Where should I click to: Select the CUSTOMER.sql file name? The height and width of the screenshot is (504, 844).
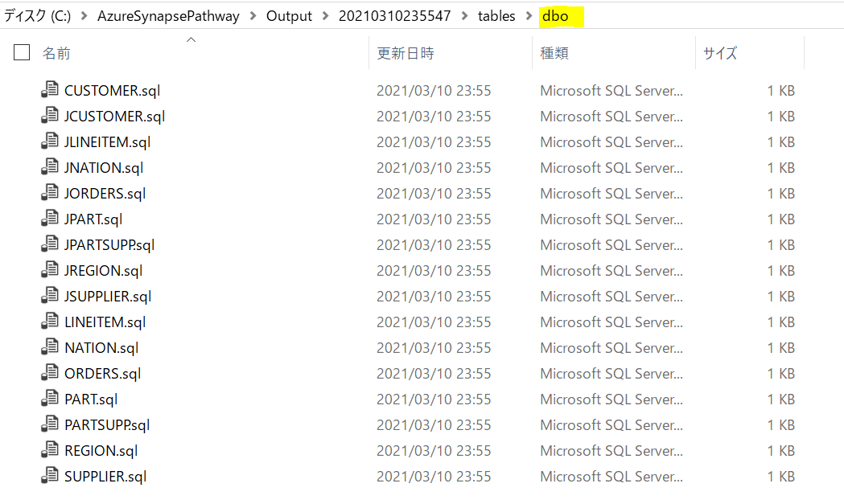click(x=112, y=90)
